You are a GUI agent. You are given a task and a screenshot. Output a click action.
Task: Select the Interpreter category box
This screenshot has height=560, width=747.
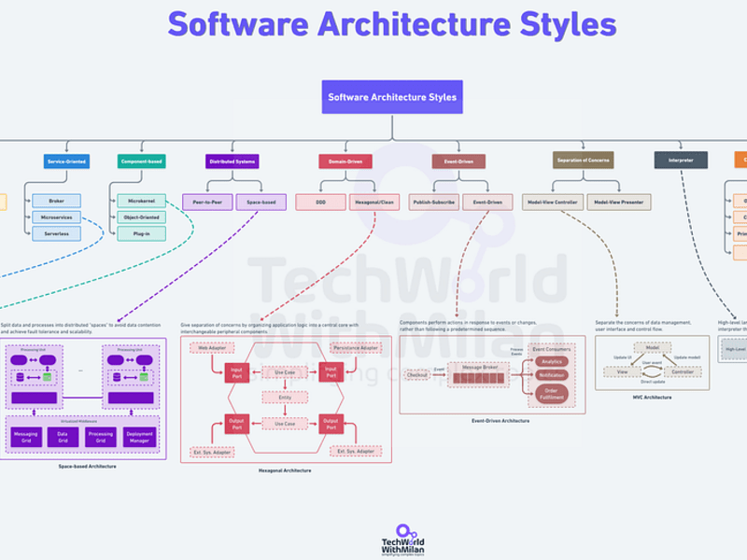click(681, 161)
